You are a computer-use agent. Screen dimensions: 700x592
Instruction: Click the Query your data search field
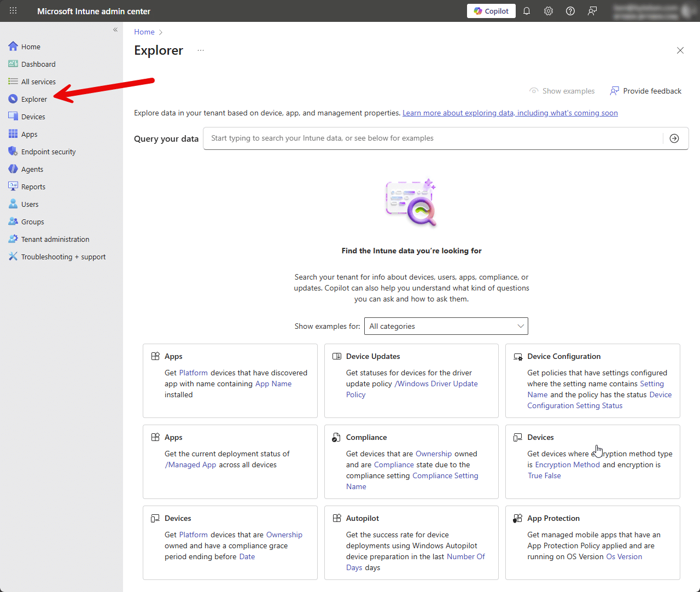tap(432, 138)
